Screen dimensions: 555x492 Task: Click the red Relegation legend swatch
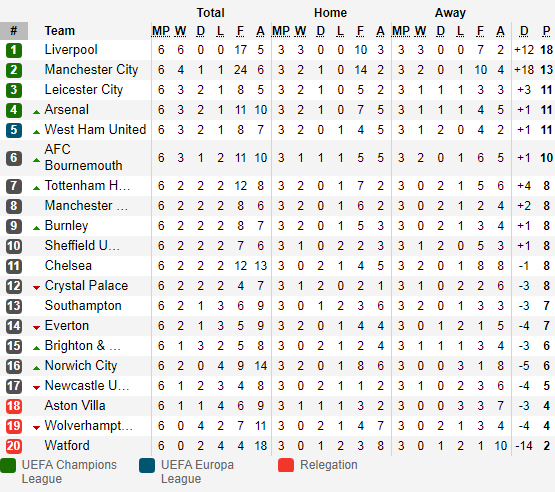286,465
